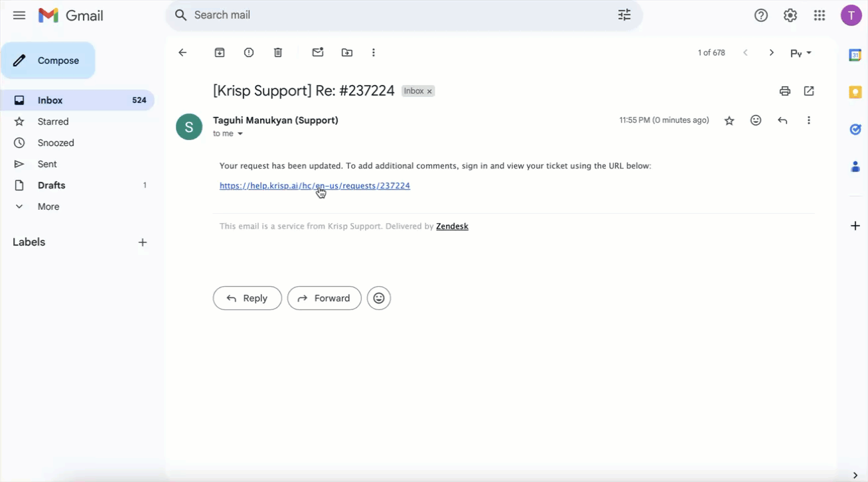868x482 pixels.
Task: Open Support help icon
Action: point(761,15)
